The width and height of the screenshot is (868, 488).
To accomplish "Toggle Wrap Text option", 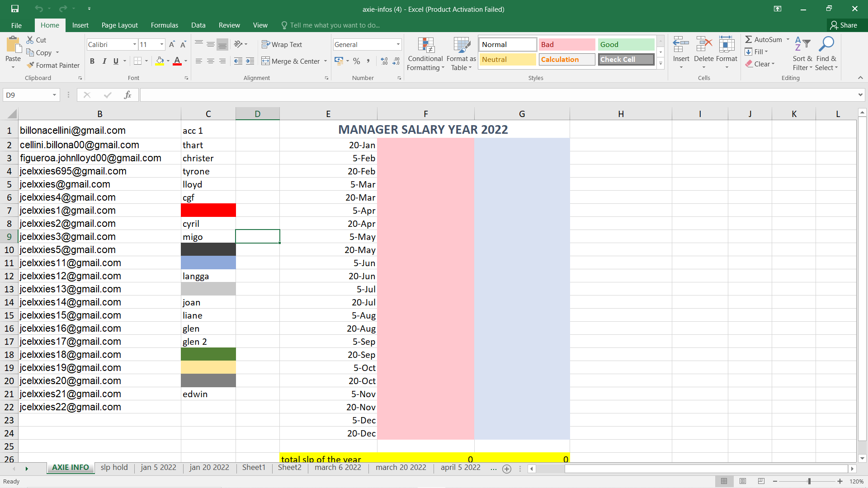I will (x=282, y=44).
